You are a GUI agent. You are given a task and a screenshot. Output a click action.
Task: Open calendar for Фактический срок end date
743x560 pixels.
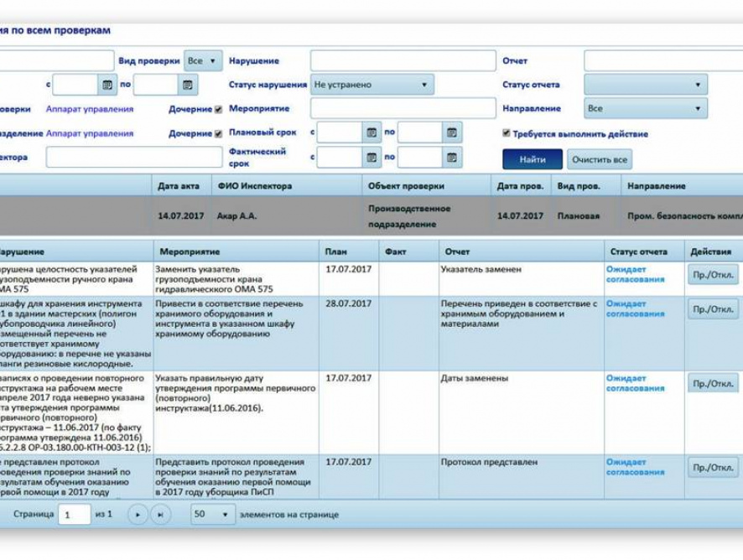[x=451, y=158]
